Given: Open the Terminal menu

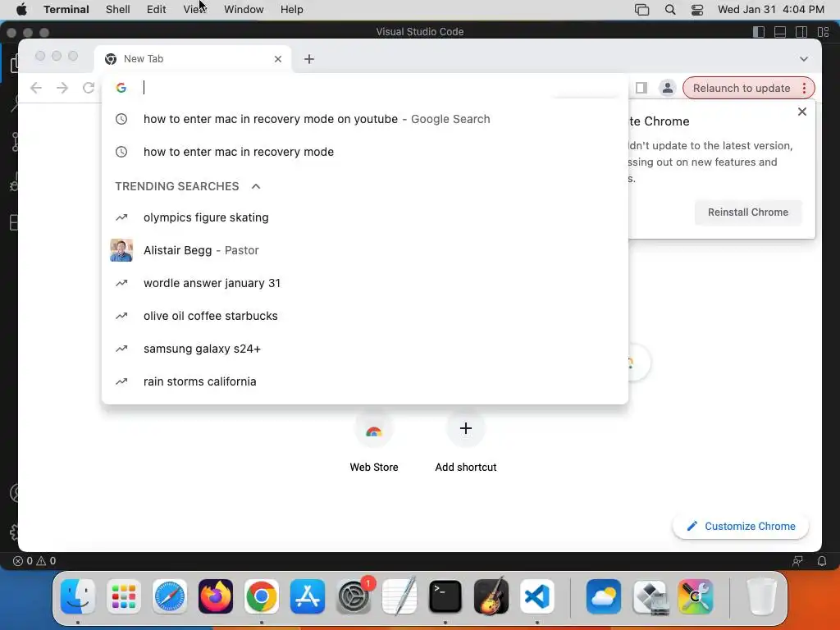Looking at the screenshot, I should (x=66, y=9).
